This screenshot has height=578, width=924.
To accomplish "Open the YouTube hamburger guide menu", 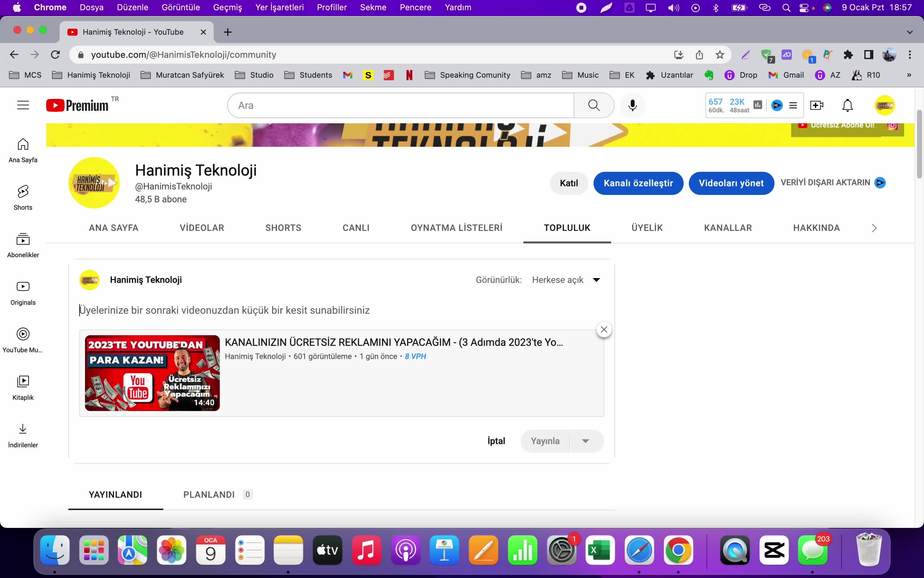I will 23,105.
